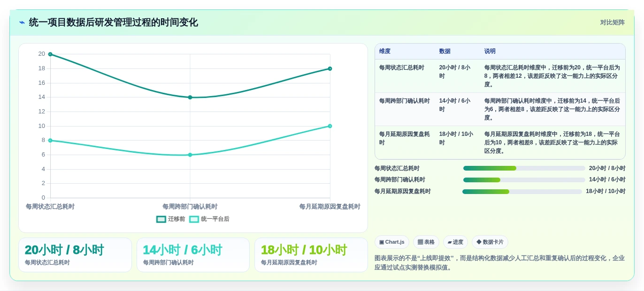
Task: Select the 表格 tag
Action: pos(426,242)
